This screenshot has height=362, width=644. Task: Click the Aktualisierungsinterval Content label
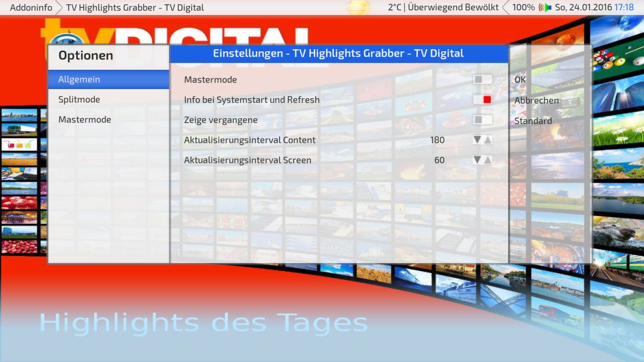(250, 140)
